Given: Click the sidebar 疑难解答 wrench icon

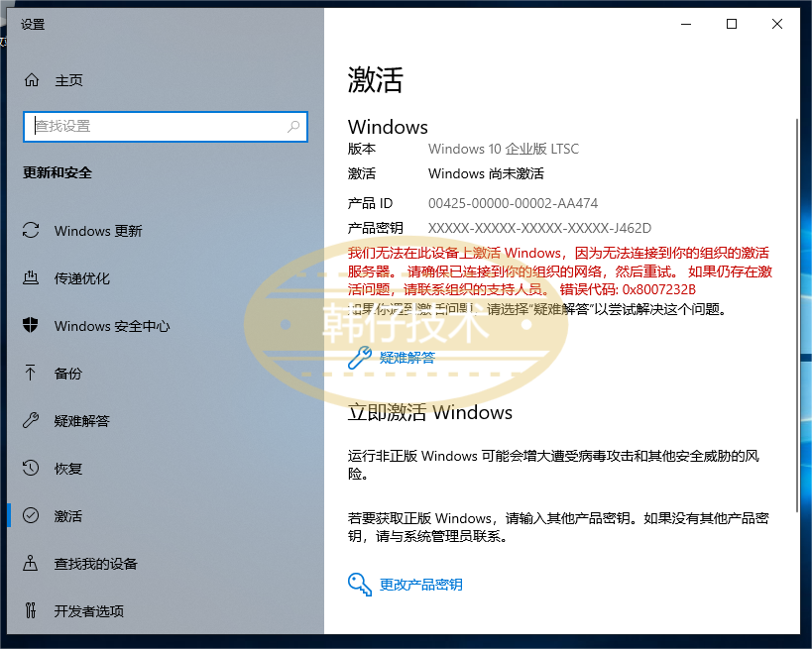Looking at the screenshot, I should [31, 420].
